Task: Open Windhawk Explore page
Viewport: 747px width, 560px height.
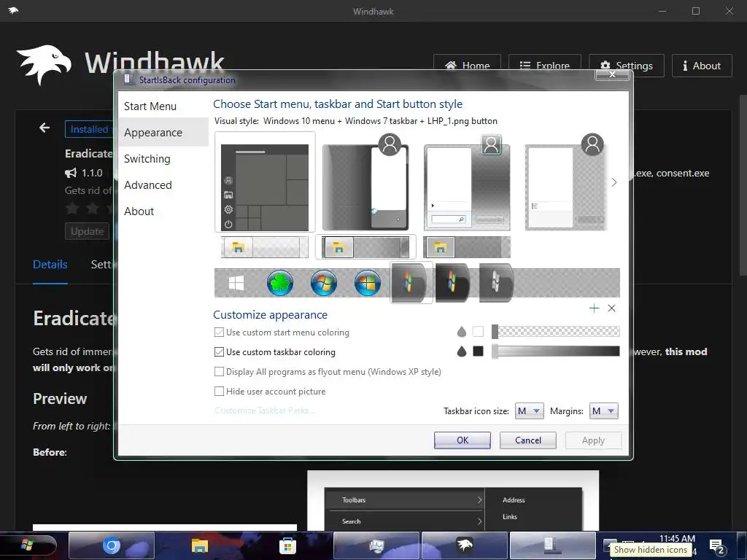Action: point(544,65)
